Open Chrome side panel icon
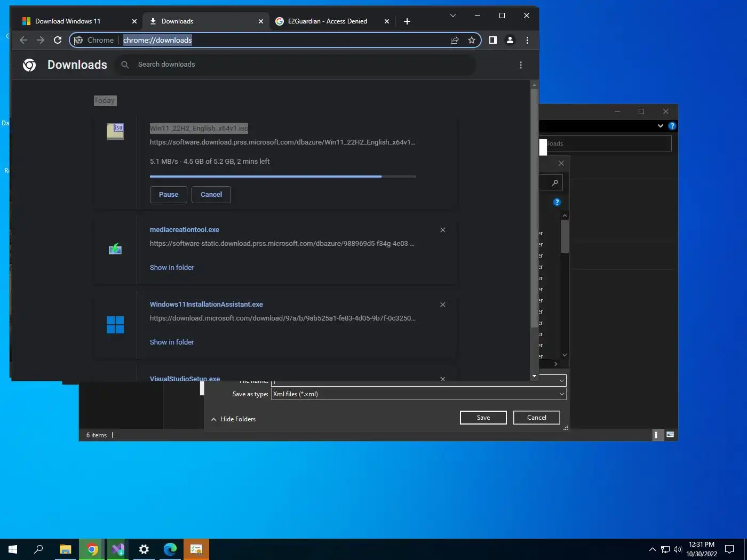Image resolution: width=747 pixels, height=560 pixels. pos(493,40)
